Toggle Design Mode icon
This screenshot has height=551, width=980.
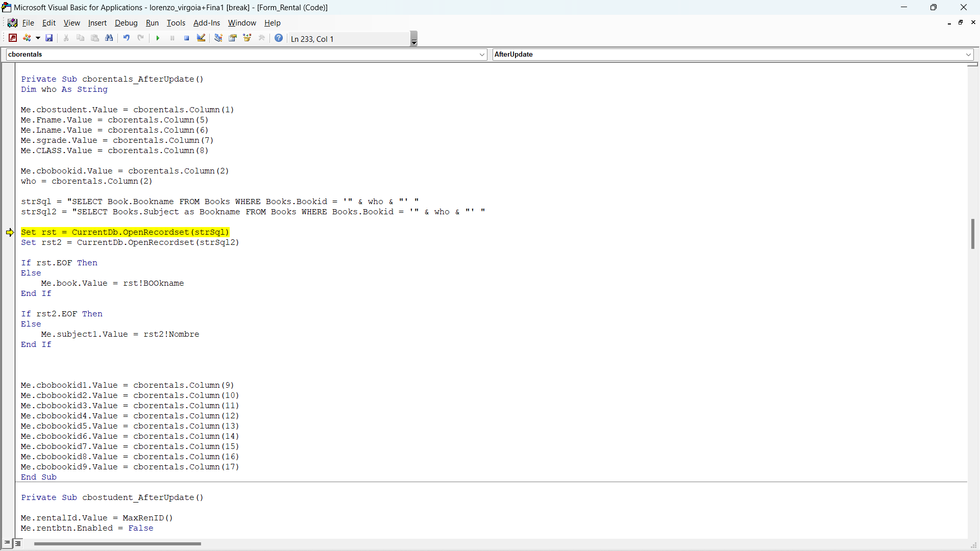pyautogui.click(x=201, y=38)
